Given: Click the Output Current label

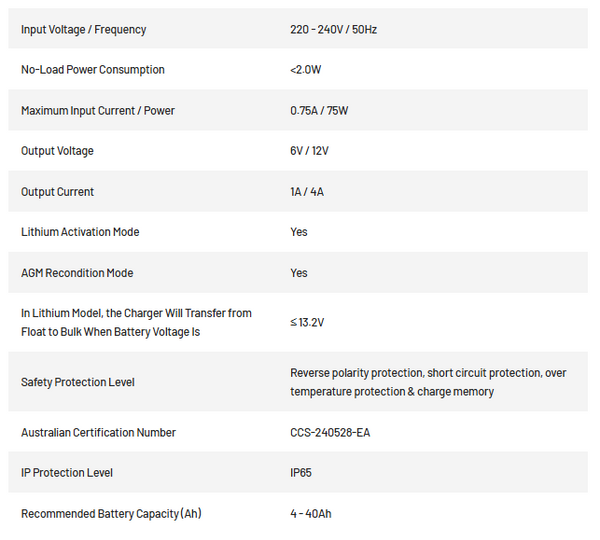Looking at the screenshot, I should point(57,192).
